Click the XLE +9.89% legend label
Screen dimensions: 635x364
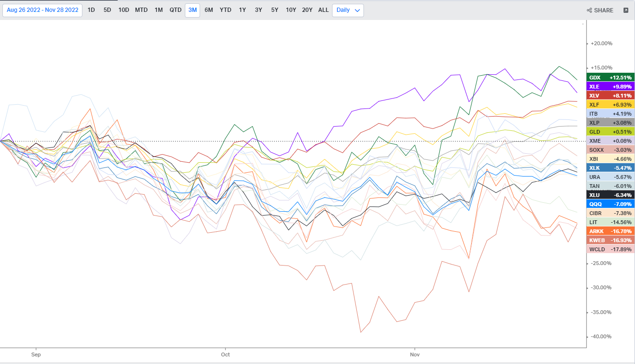tap(610, 87)
